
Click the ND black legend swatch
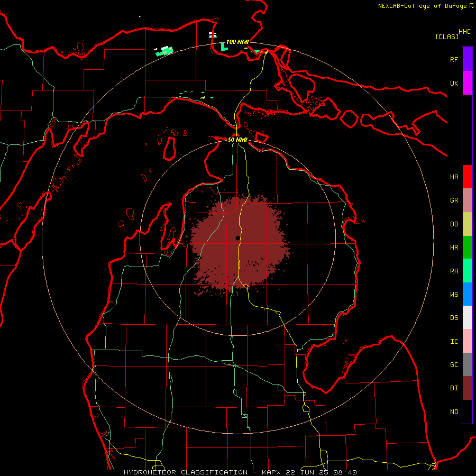tap(467, 411)
